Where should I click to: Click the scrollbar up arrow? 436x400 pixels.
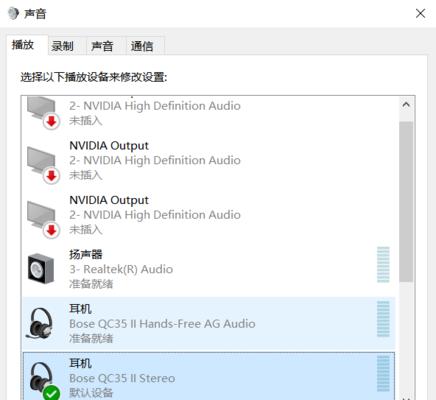coord(406,105)
